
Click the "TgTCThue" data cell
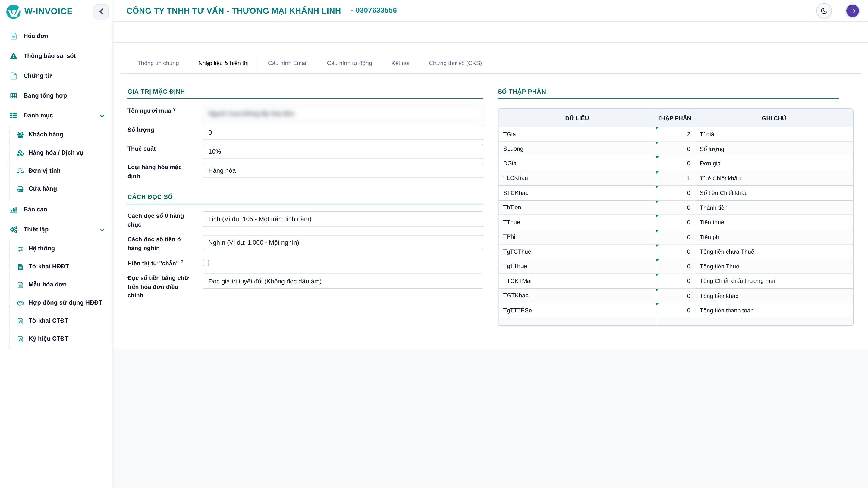(x=577, y=252)
